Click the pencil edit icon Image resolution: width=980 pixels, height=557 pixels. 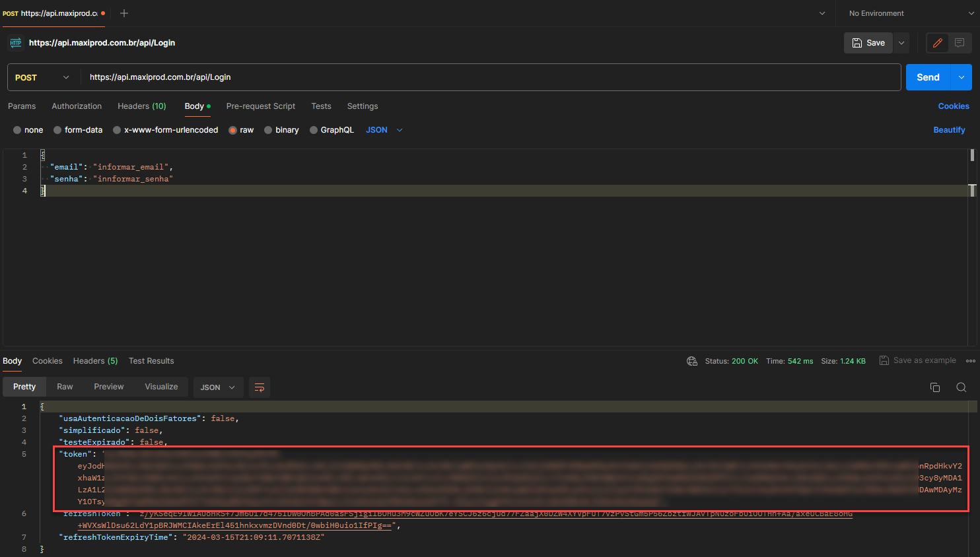point(937,43)
